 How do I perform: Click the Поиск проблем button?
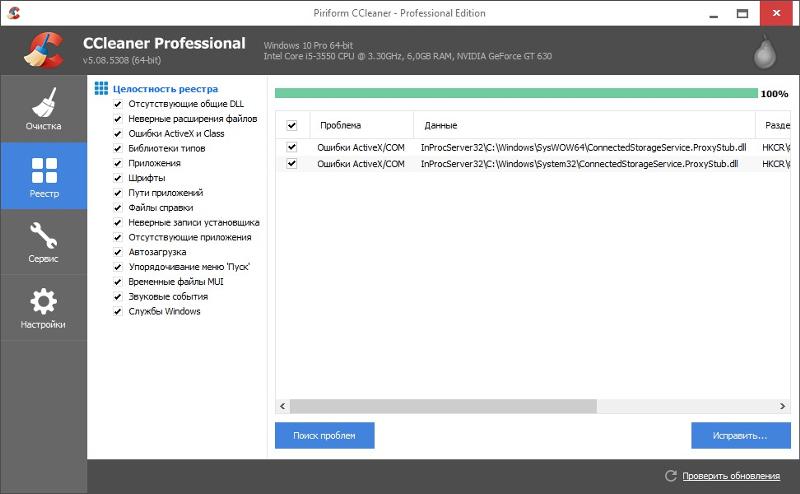pyautogui.click(x=324, y=435)
